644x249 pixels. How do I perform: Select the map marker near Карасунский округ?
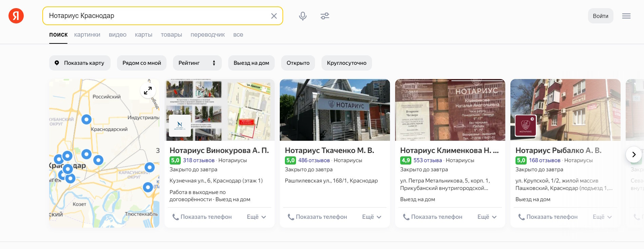point(150,167)
